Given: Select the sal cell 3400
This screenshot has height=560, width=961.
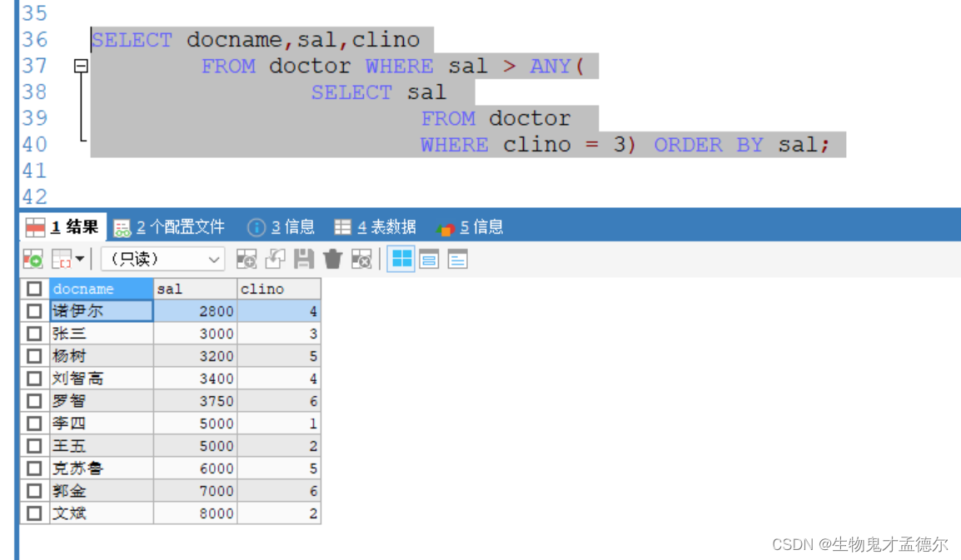Looking at the screenshot, I should coord(195,379).
